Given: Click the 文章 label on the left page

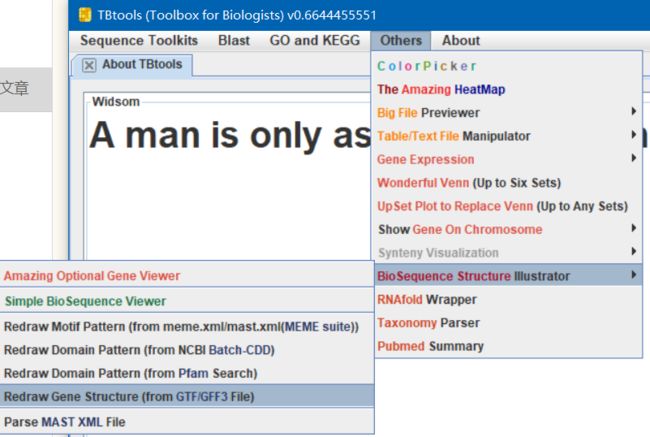Looking at the screenshot, I should [15, 88].
